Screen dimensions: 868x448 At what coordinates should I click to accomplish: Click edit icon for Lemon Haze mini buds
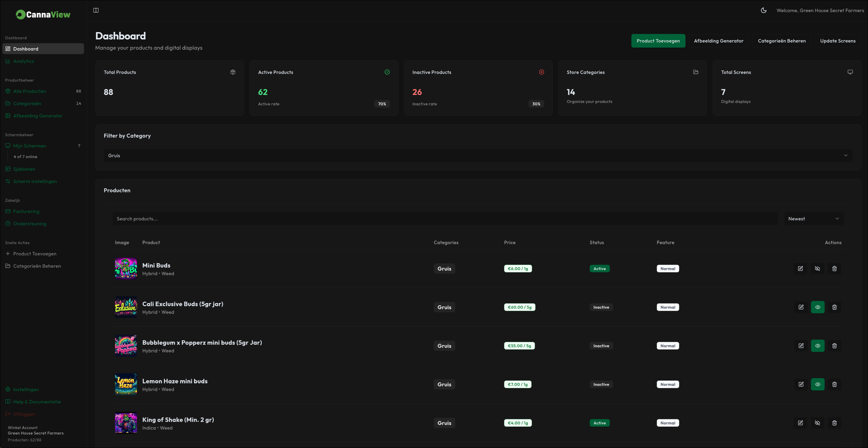[801, 384]
